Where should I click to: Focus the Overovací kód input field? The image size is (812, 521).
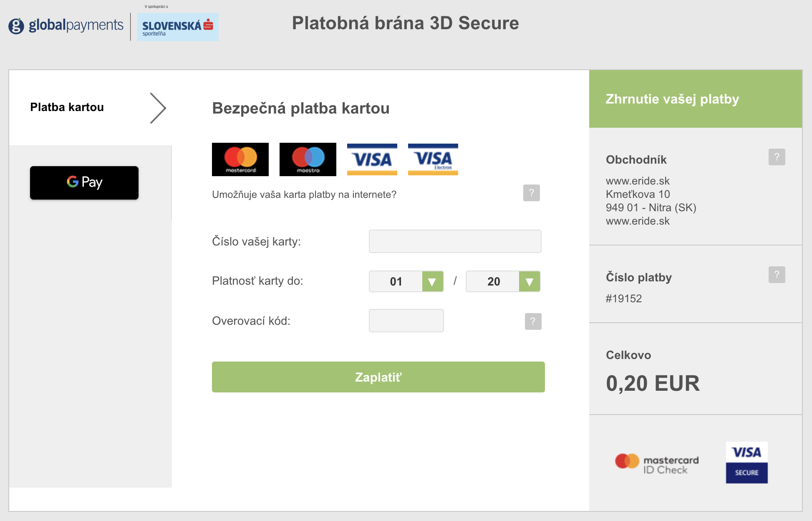coord(406,321)
